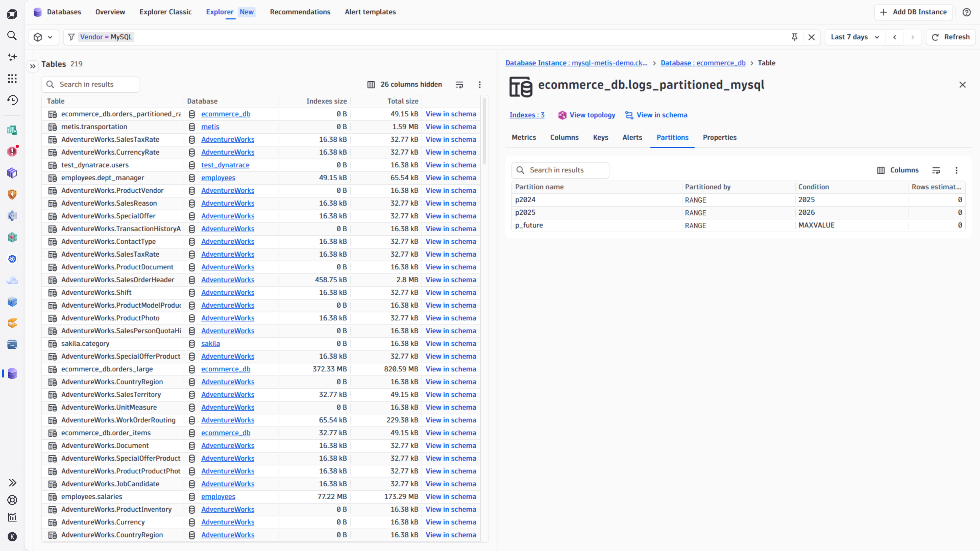The width and height of the screenshot is (980, 551).
Task: Select the Databases app icon in sidebar
Action: tap(12, 373)
